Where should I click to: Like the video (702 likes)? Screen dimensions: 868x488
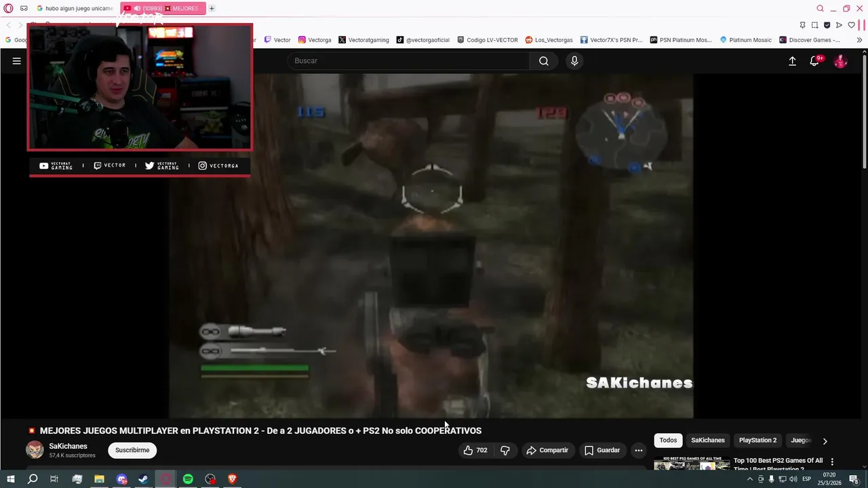(x=475, y=450)
